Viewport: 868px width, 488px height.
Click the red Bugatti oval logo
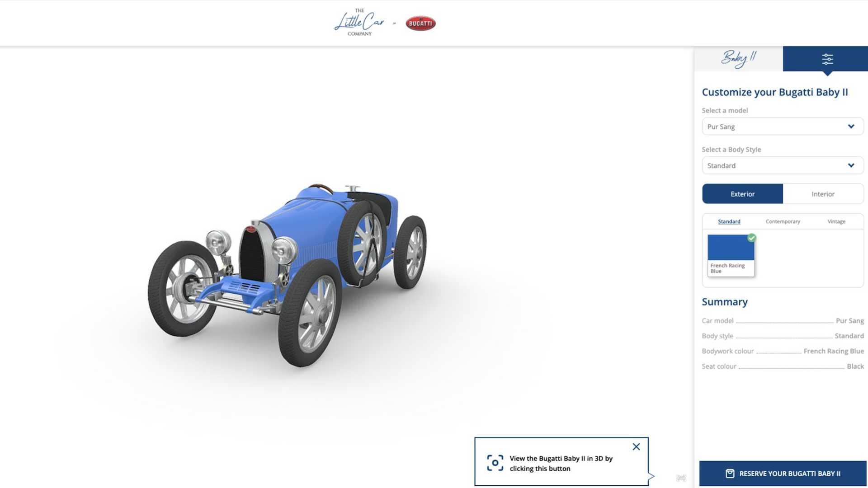420,23
